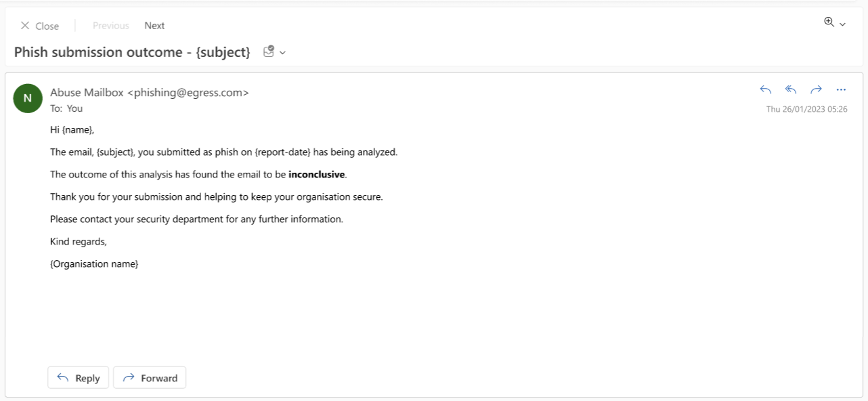Click the To recipient labeled You
This screenshot has height=401, width=868.
pyautogui.click(x=74, y=108)
